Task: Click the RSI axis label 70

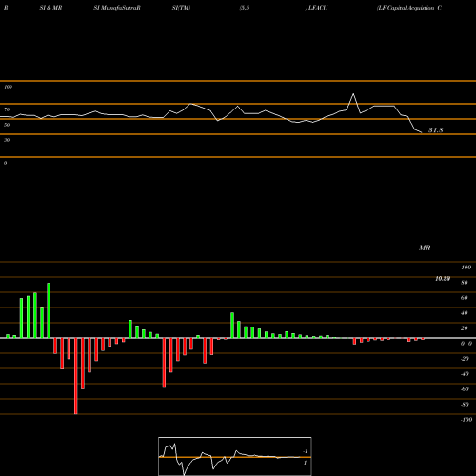Action: tap(7, 109)
